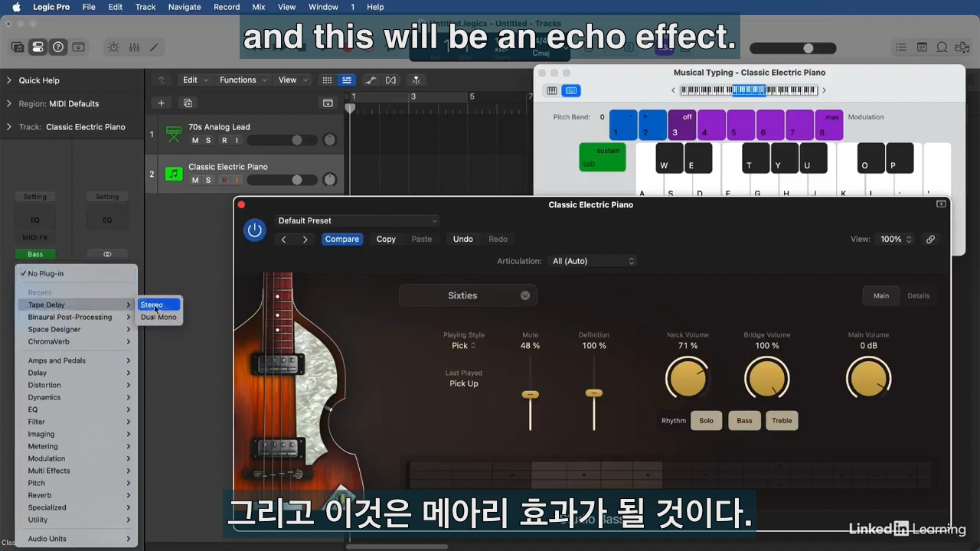The height and width of the screenshot is (551, 980).
Task: Click the link icon in plug-in window
Action: (x=930, y=240)
